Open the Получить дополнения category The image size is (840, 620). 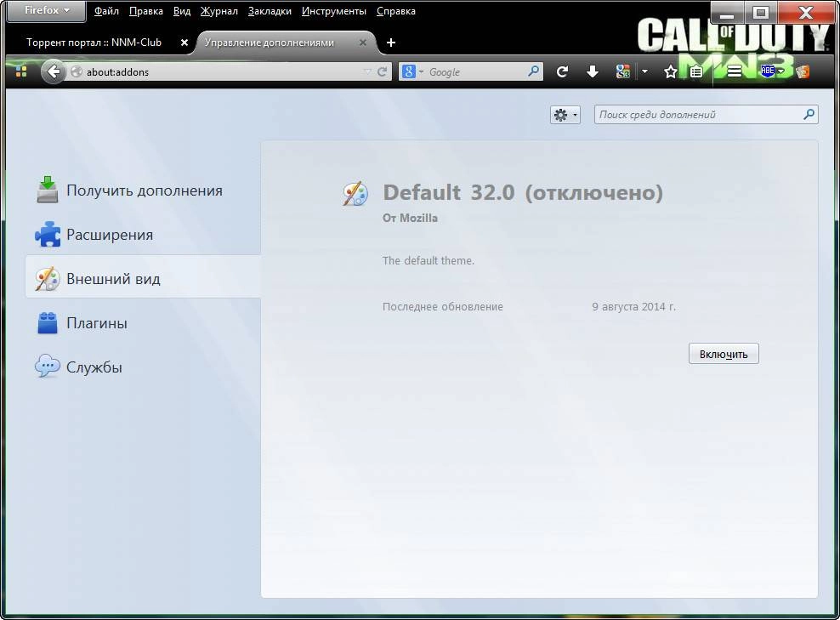point(144,191)
